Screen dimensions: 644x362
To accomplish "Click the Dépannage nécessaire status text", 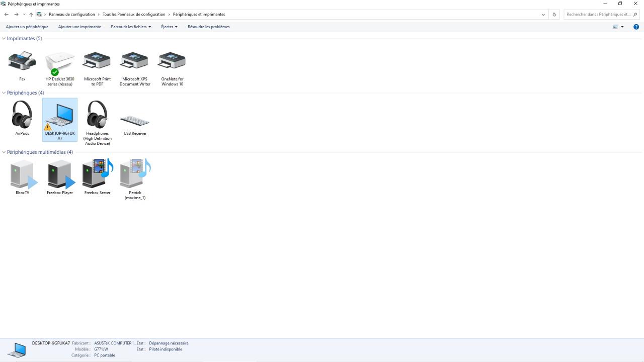I will pos(169,343).
